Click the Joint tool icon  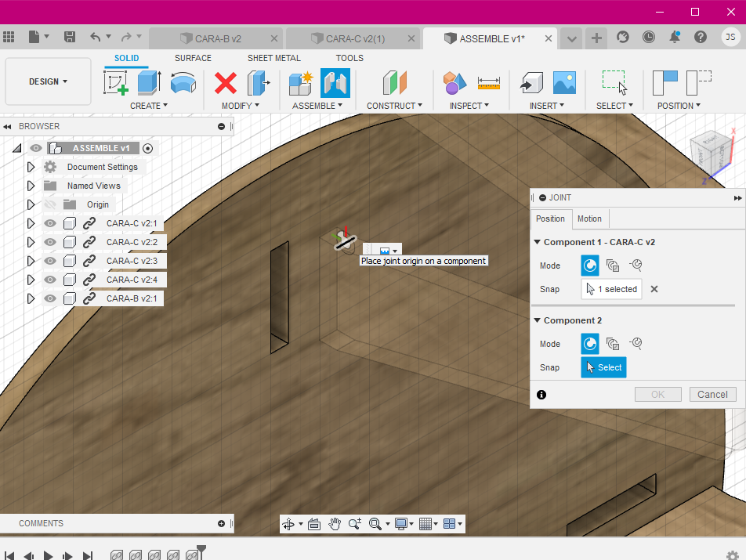335,83
